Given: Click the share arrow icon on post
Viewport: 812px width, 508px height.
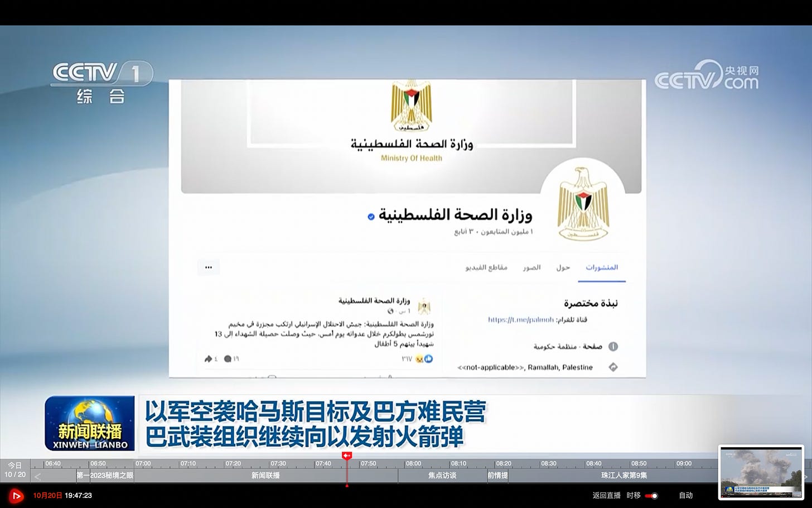Looking at the screenshot, I should pos(209,359).
